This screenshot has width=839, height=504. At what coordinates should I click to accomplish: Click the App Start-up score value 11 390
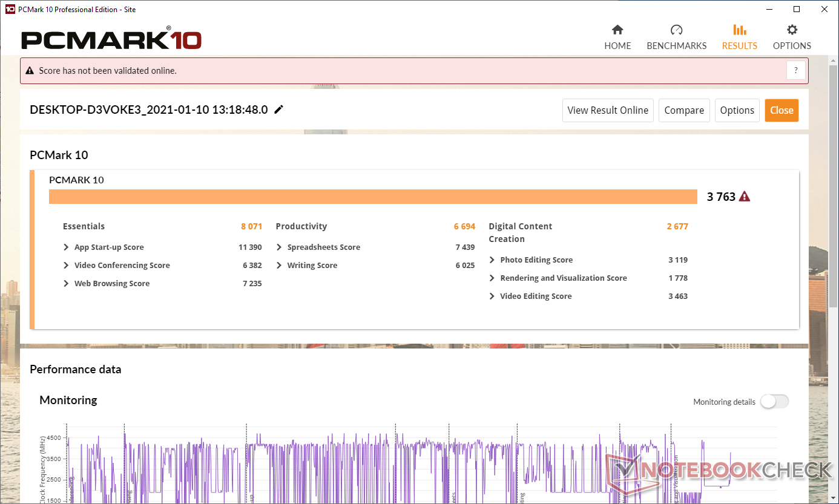coord(250,247)
